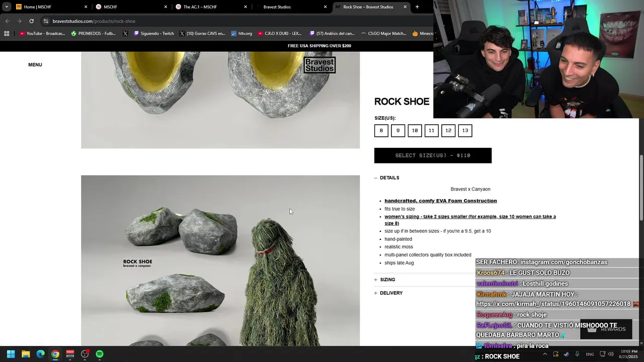Select shoe size 10
The width and height of the screenshot is (644, 362).
415,131
